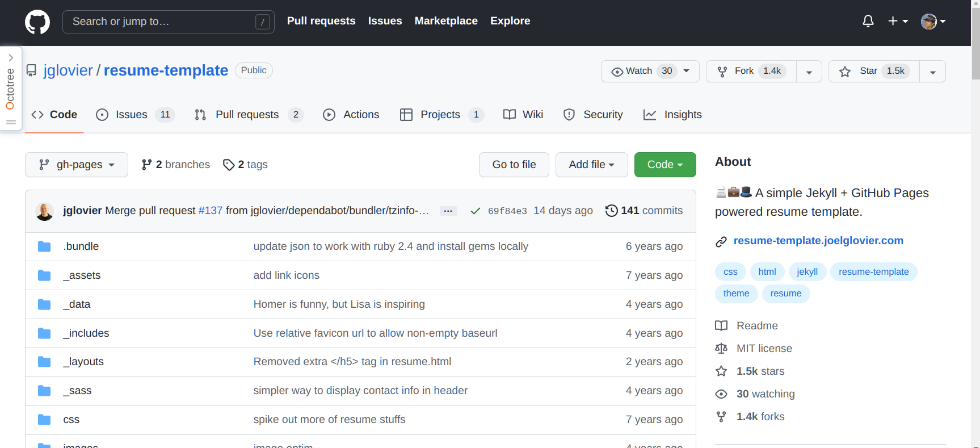Fork the repository
Screen dimensions: 980x448
click(751, 71)
